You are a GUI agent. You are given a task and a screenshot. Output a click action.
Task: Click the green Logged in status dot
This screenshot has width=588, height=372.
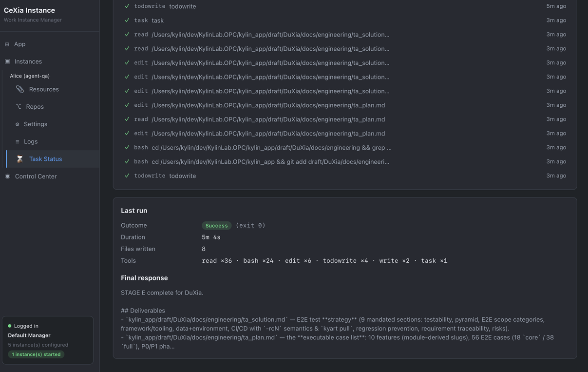[10, 326]
